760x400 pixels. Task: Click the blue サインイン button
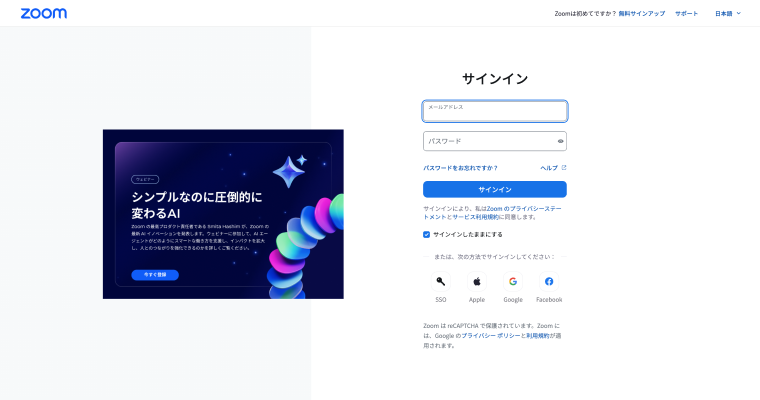pos(494,190)
